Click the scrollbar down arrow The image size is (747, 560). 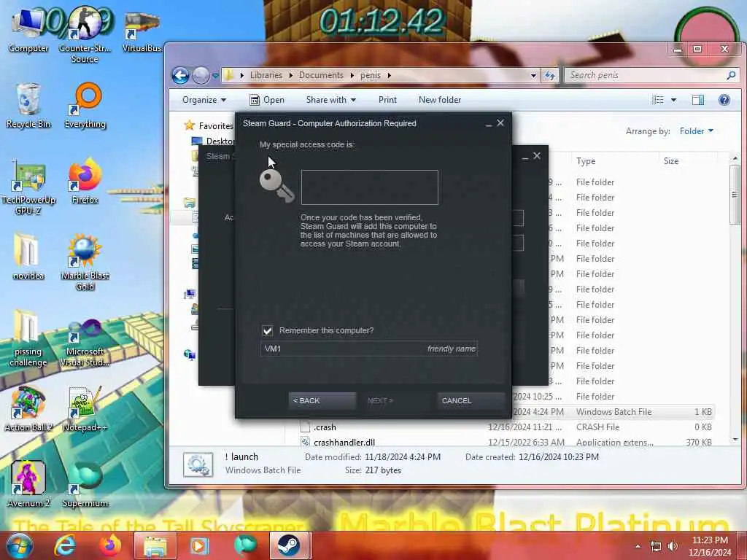pos(735,440)
